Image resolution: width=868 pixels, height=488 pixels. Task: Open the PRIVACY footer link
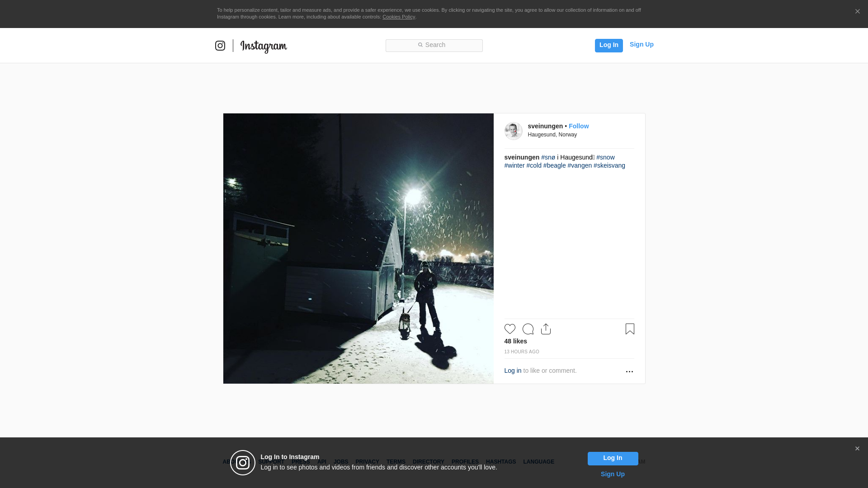point(367,462)
